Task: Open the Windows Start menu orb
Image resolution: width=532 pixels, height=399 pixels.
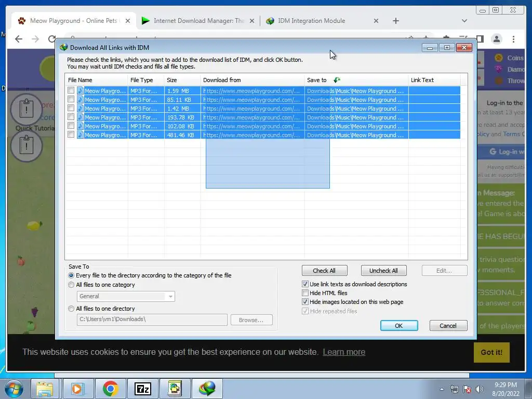Action: (14, 389)
